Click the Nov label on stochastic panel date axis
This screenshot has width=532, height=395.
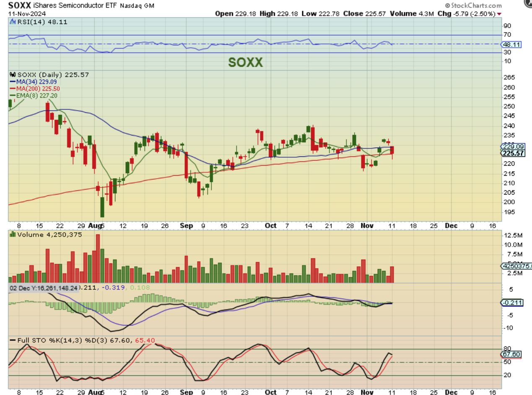pos(367,392)
